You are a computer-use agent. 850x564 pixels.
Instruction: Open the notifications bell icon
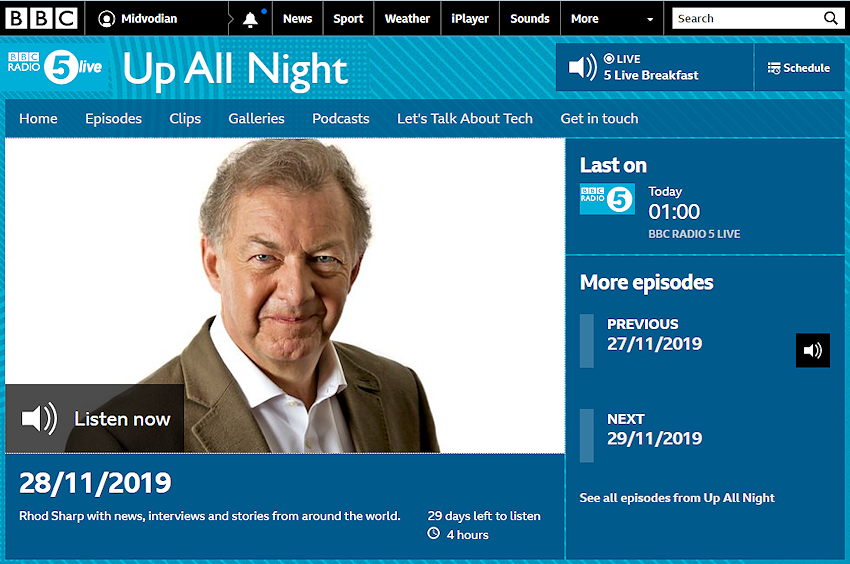pos(250,20)
